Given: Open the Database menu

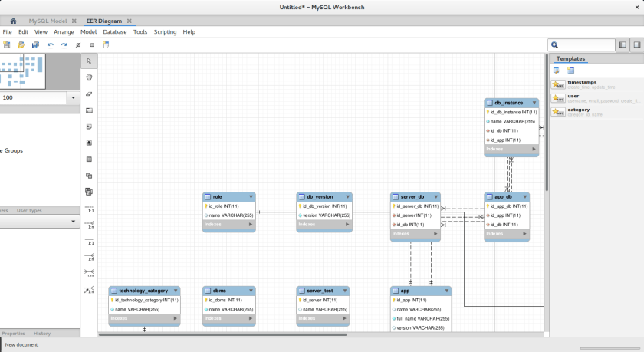Looking at the screenshot, I should coord(114,32).
